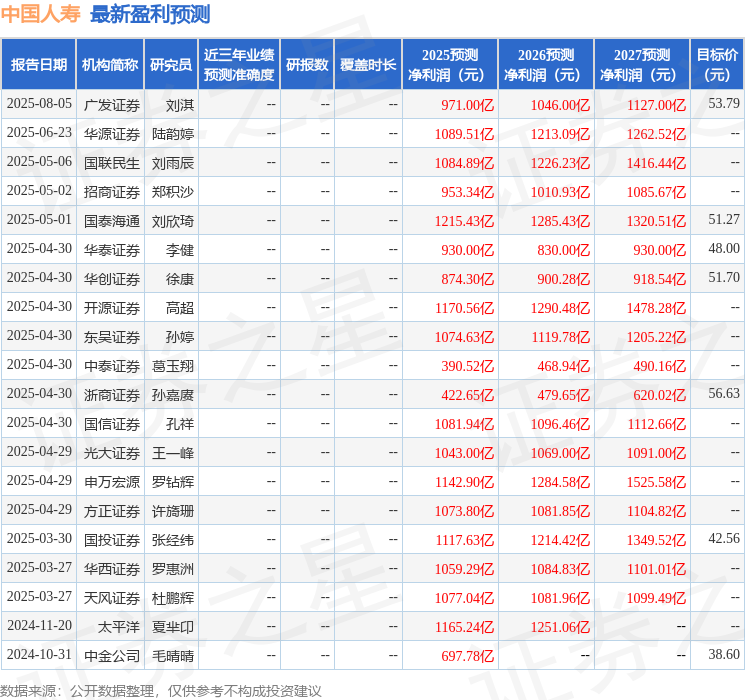The height and width of the screenshot is (700, 745).
Task: Select institution 东吴证券
Action: pyautogui.click(x=112, y=337)
